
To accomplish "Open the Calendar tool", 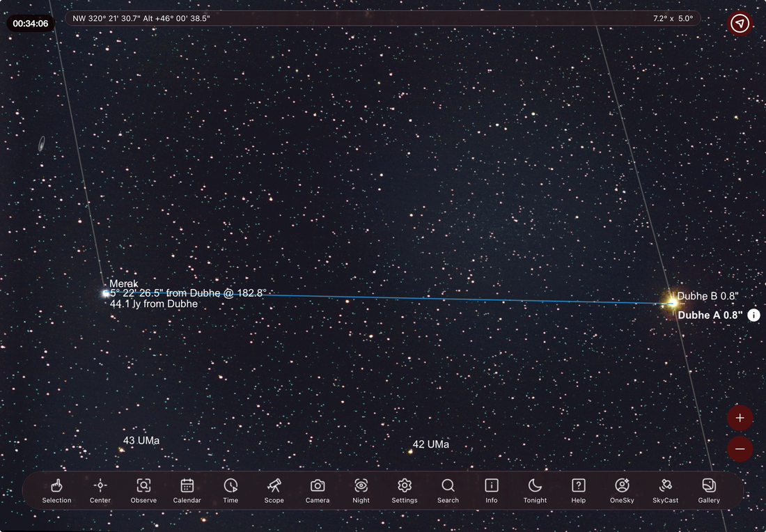I will point(187,490).
